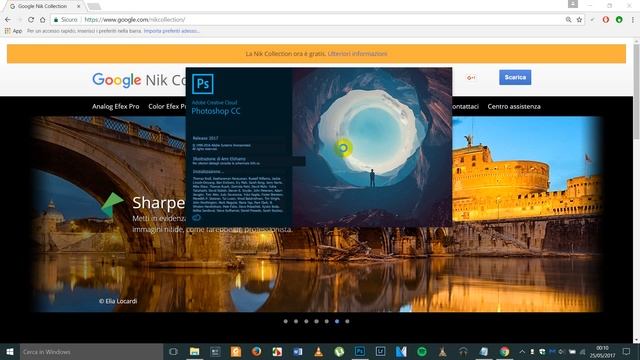Click the Creative Cloud icon on splash screen
The height and width of the screenshot is (360, 640).
[196, 218]
